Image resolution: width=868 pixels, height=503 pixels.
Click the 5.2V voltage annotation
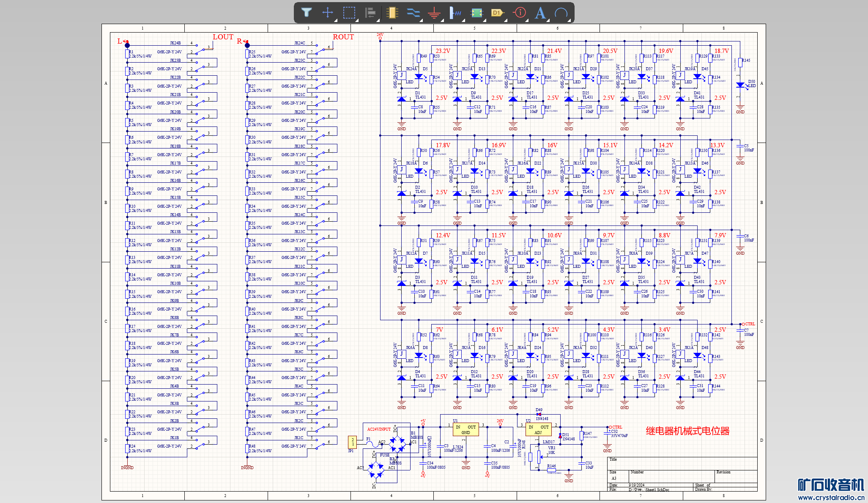tap(553, 330)
